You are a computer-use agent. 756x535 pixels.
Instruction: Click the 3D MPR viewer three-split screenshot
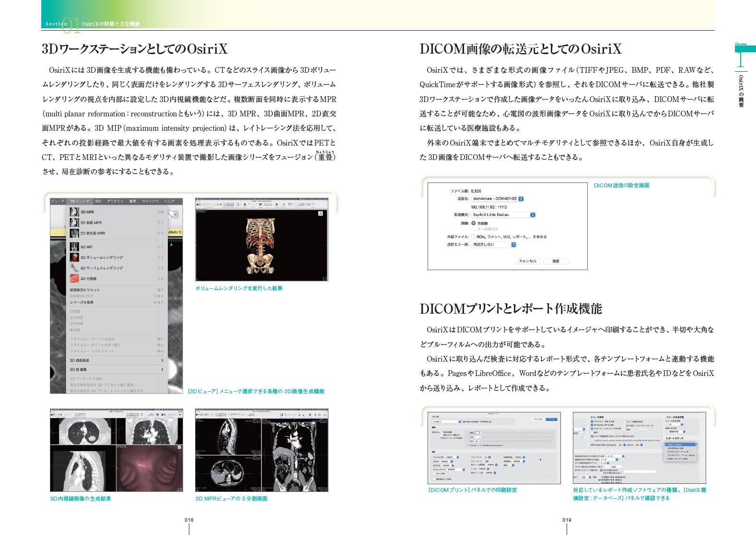pyautogui.click(x=262, y=450)
